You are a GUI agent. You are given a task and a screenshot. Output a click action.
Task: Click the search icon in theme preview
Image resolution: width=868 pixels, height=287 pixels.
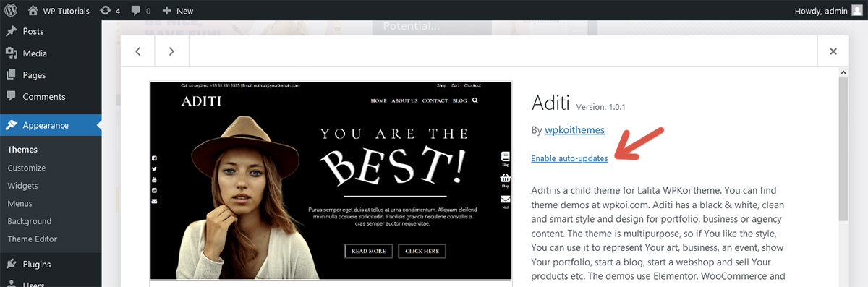pos(475,100)
